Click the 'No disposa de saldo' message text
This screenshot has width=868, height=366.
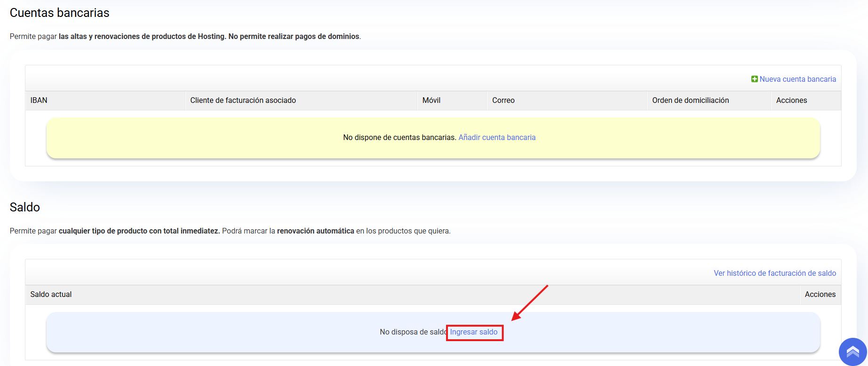click(x=412, y=332)
